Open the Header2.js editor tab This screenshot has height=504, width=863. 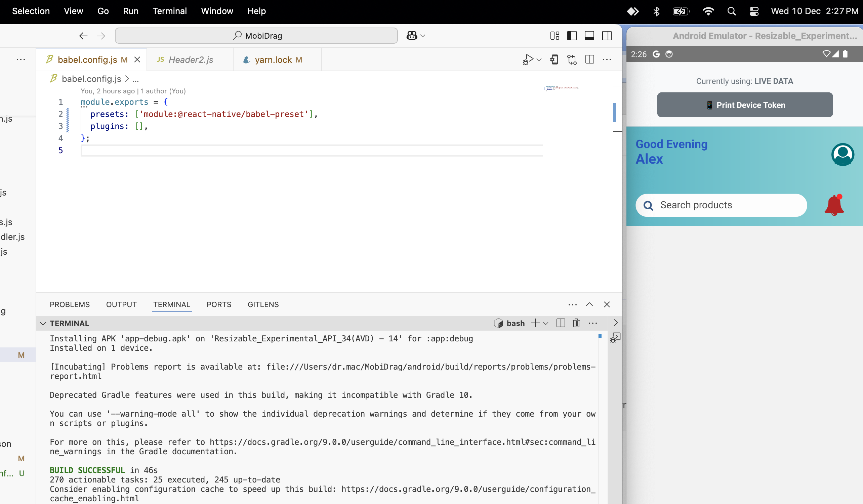pos(191,59)
